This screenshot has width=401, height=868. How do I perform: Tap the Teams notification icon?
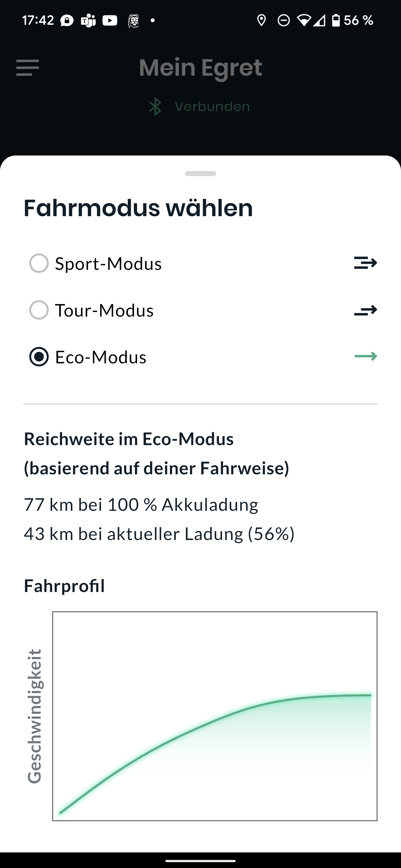click(88, 21)
